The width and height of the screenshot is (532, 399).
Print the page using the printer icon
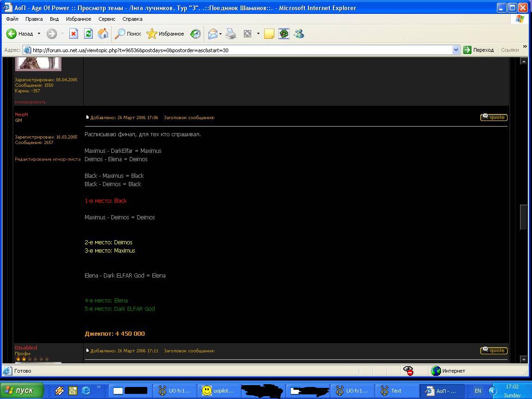231,34
